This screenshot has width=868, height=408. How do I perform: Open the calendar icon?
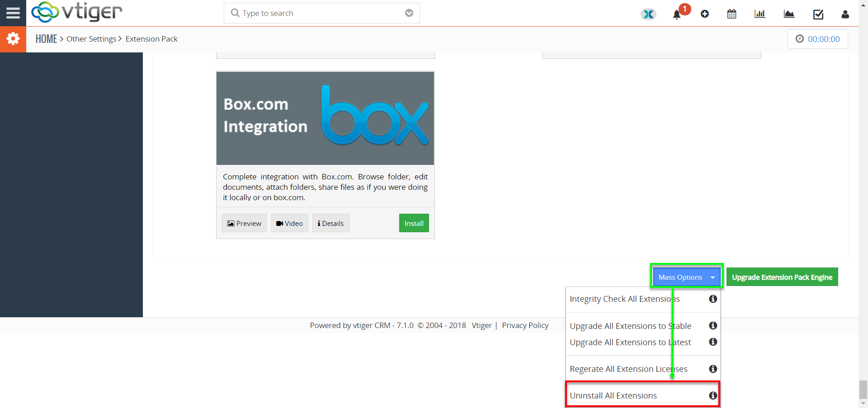click(731, 14)
